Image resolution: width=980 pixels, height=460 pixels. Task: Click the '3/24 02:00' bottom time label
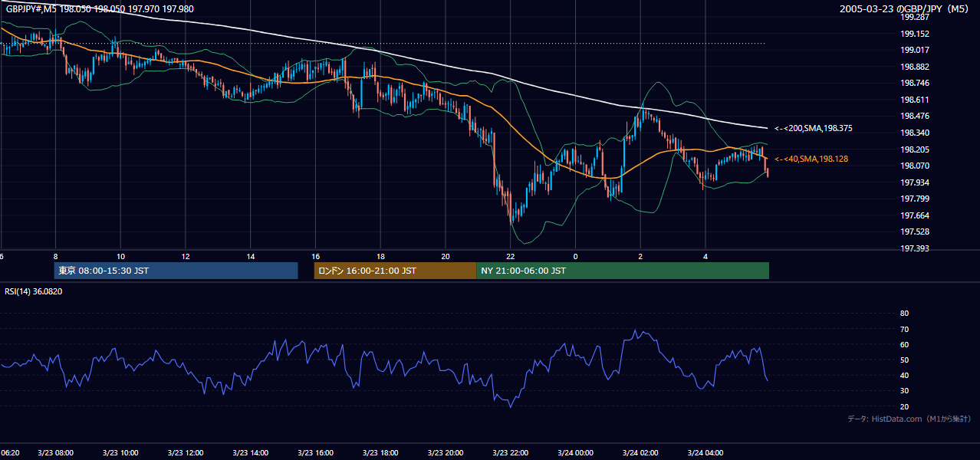click(640, 452)
